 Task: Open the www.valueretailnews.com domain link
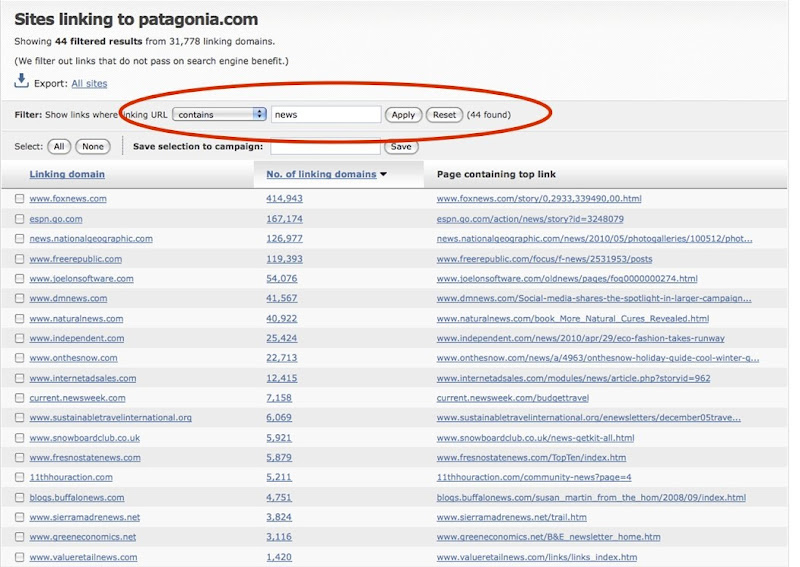tap(83, 557)
